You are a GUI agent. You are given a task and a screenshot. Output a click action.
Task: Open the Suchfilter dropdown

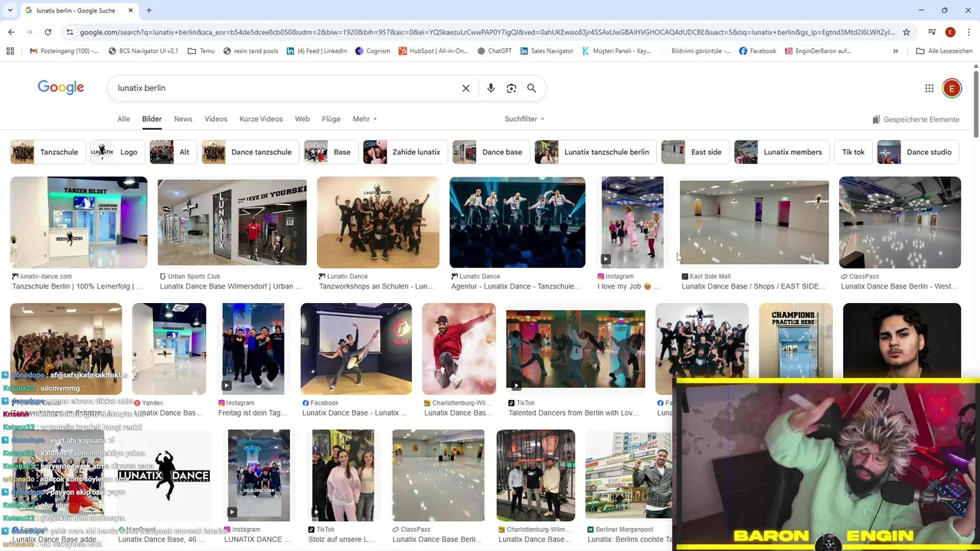(x=524, y=119)
